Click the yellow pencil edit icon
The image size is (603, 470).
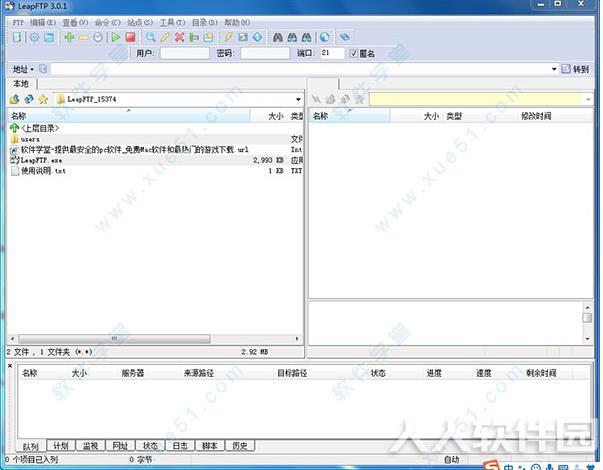[165, 37]
